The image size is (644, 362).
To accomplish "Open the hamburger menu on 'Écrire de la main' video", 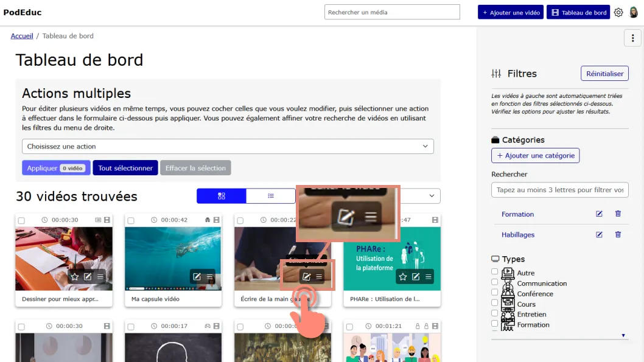I will click(319, 277).
